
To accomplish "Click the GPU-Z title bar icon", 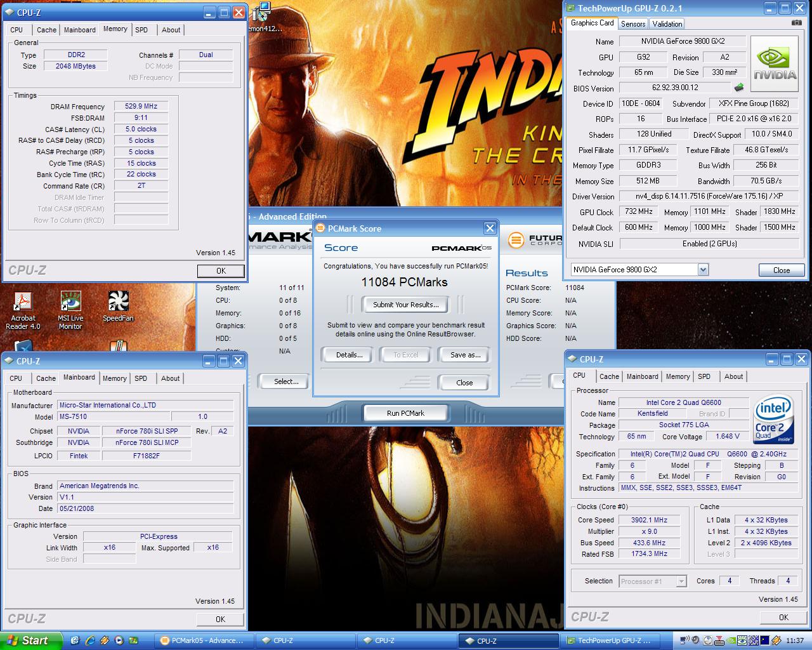I will click(570, 8).
